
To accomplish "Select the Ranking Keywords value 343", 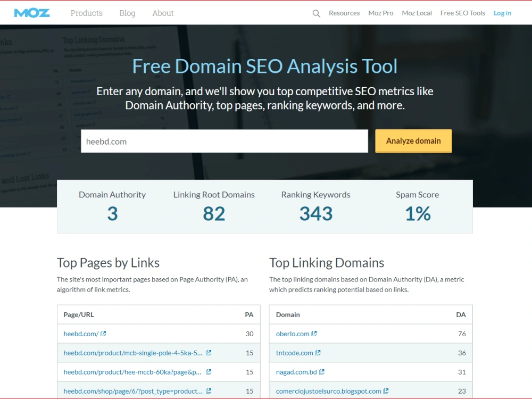I will (316, 214).
